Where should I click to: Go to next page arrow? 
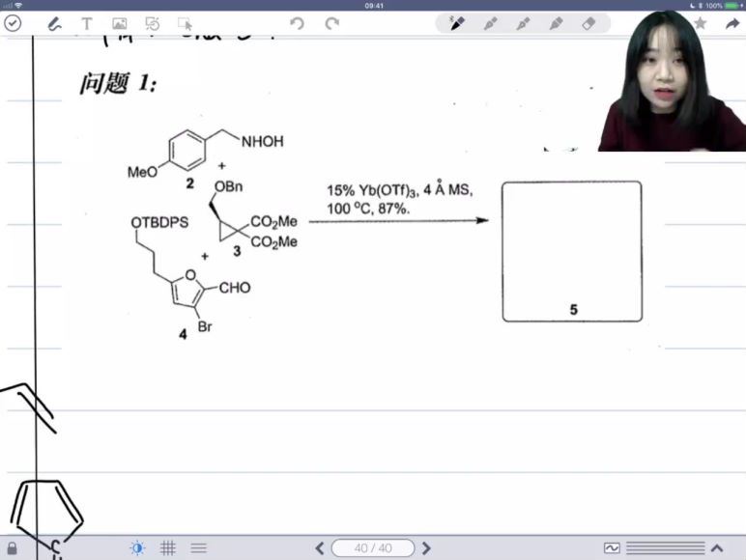[x=427, y=548]
